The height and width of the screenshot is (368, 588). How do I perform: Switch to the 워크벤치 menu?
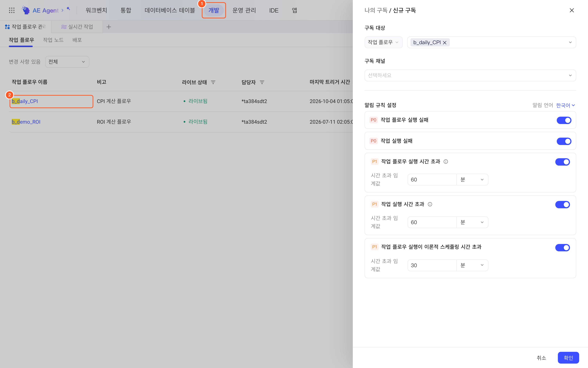96,10
